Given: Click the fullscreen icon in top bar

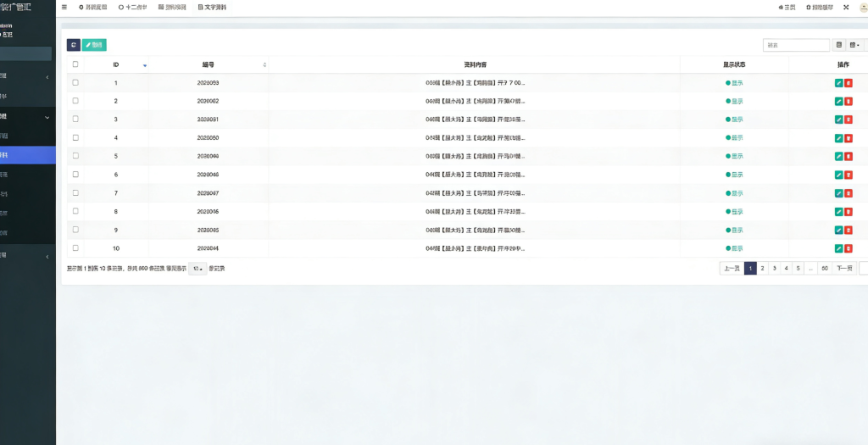Looking at the screenshot, I should 846,7.
